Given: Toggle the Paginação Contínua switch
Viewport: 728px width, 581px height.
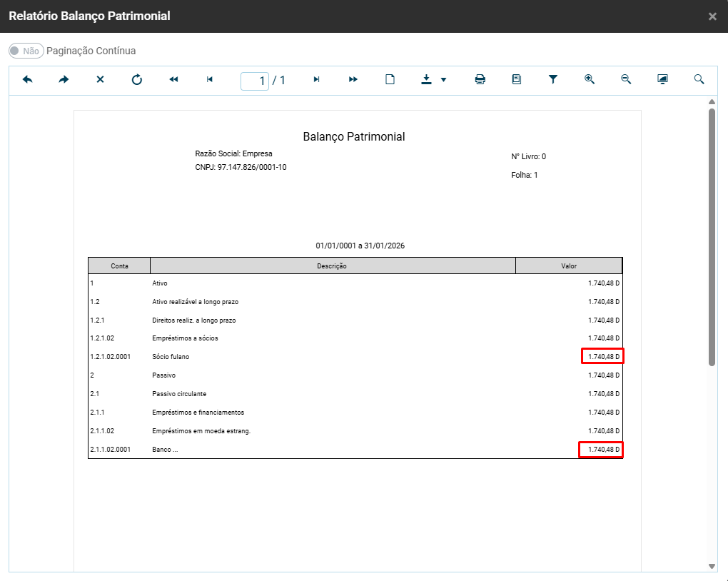Looking at the screenshot, I should [x=26, y=51].
